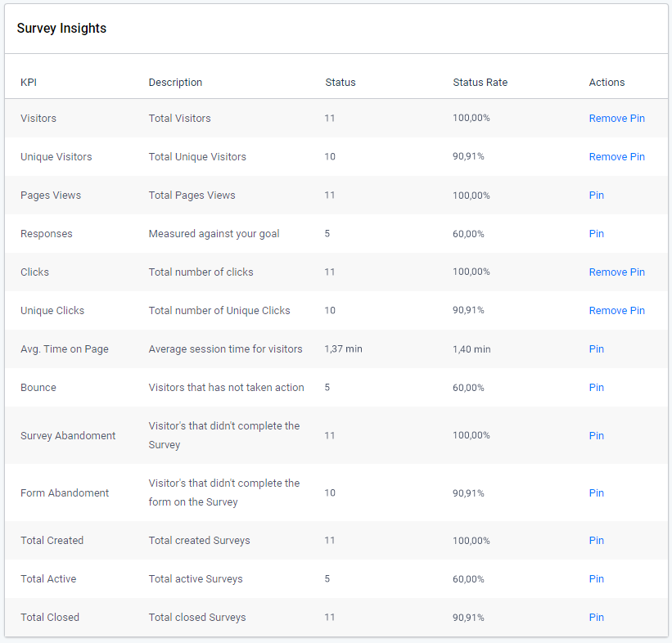Click Remove Pin for Visitors KPI

616,118
